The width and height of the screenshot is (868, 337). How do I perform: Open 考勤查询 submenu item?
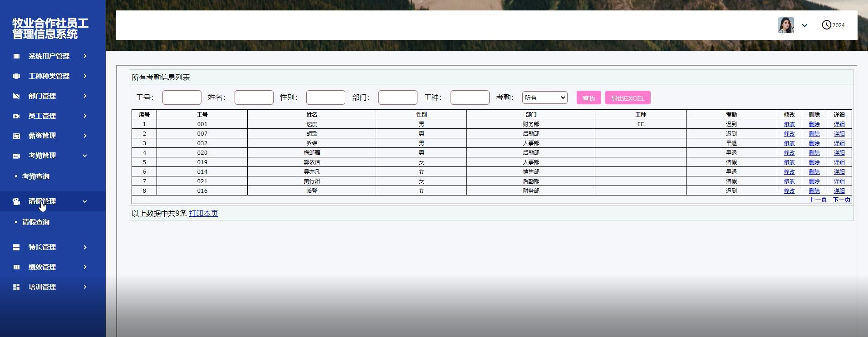(36, 176)
